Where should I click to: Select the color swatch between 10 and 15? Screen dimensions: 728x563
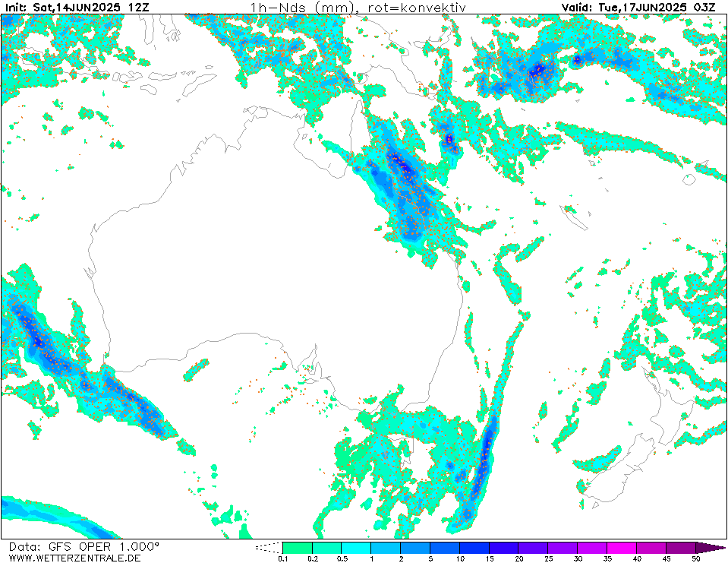[474, 548]
